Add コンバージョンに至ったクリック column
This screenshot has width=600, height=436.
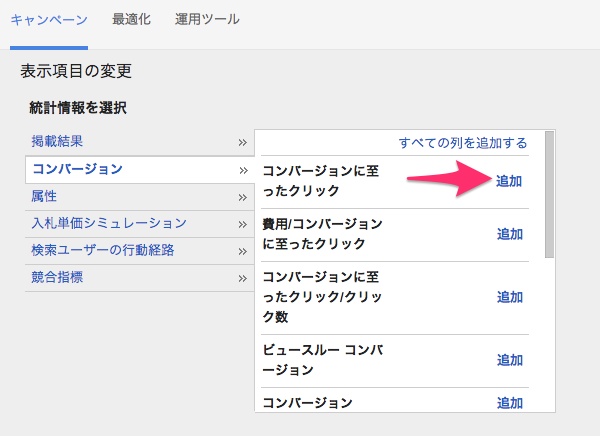pyautogui.click(x=509, y=181)
